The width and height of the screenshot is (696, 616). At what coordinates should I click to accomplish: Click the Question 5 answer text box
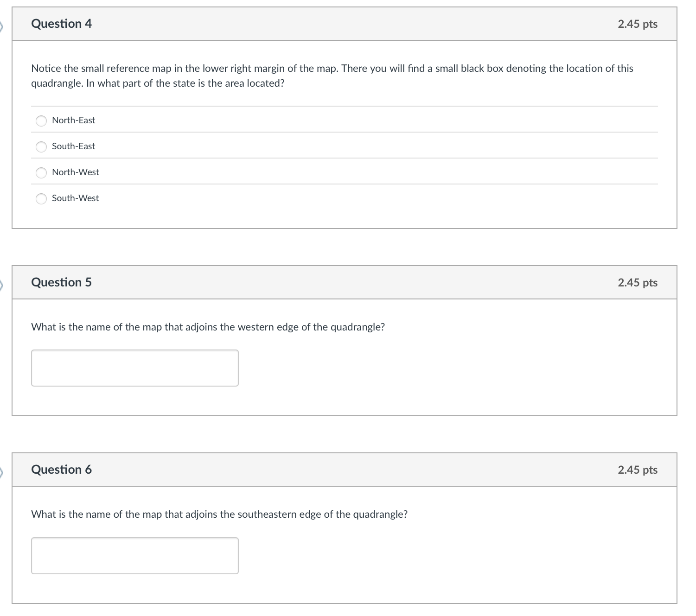point(134,368)
